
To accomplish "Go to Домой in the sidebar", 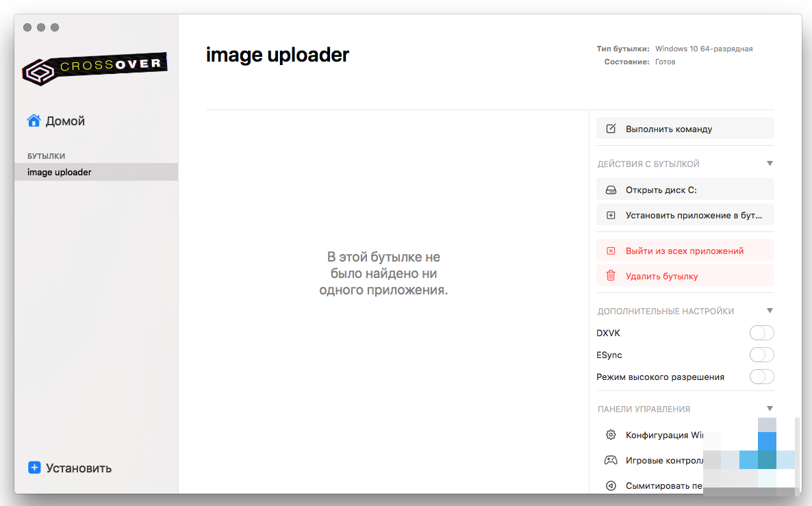I will (65, 121).
